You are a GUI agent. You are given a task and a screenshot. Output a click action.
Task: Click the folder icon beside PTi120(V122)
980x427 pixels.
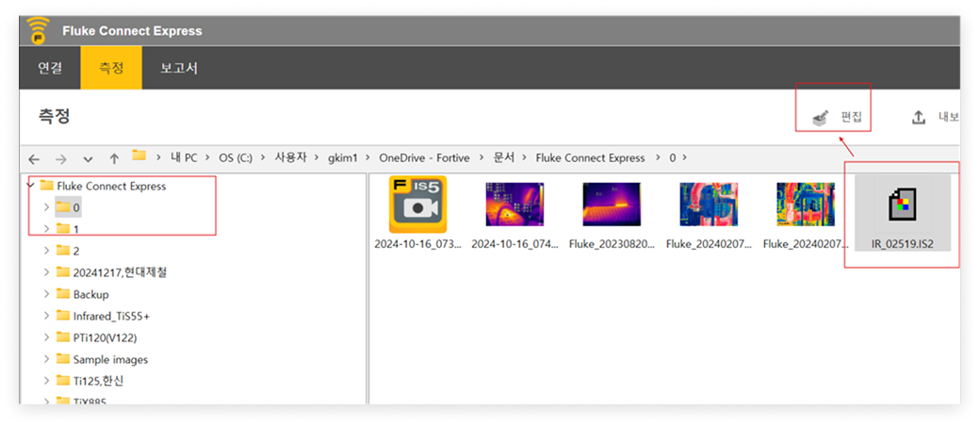62,337
